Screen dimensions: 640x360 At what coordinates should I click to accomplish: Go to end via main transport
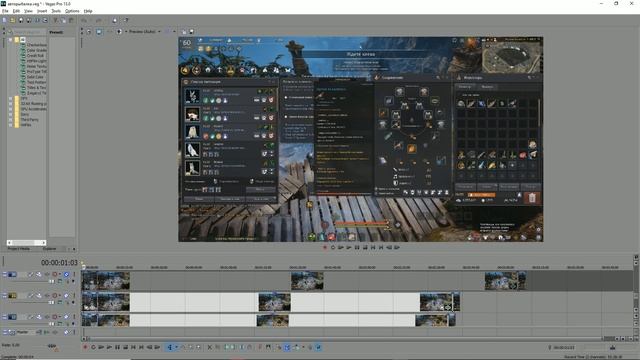(x=141, y=347)
